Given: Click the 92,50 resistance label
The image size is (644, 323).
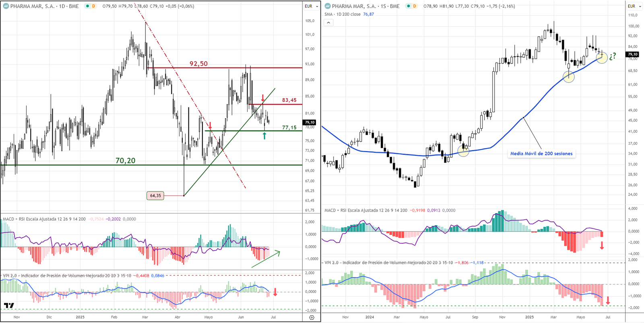Looking at the screenshot, I should (199, 64).
